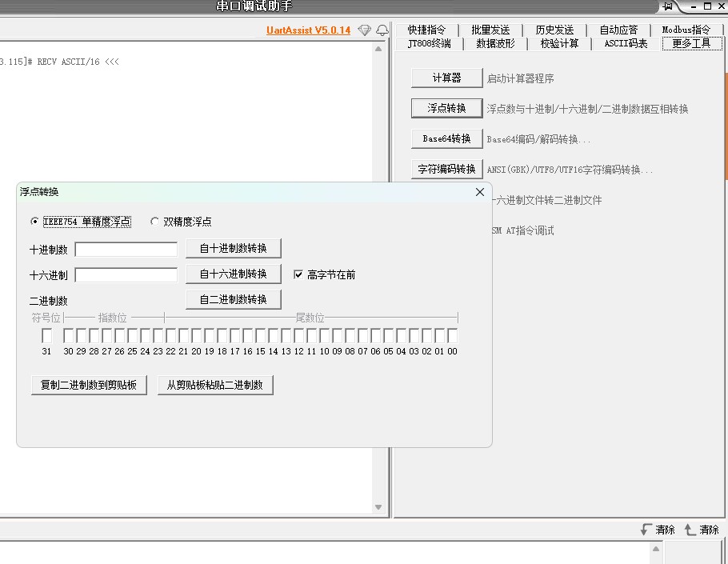
Task: Toggle bit 00 checkbox
Action: [452, 336]
